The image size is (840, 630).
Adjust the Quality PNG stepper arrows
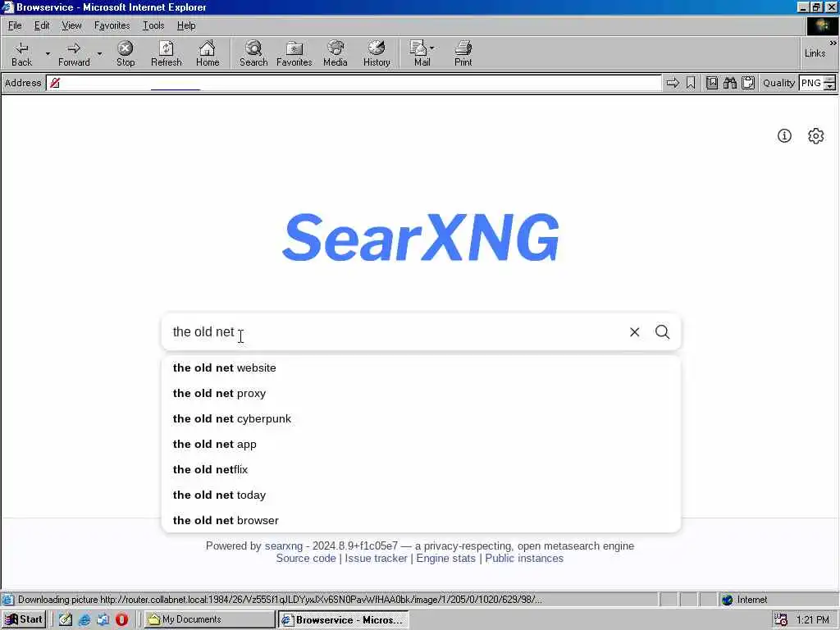(830, 83)
